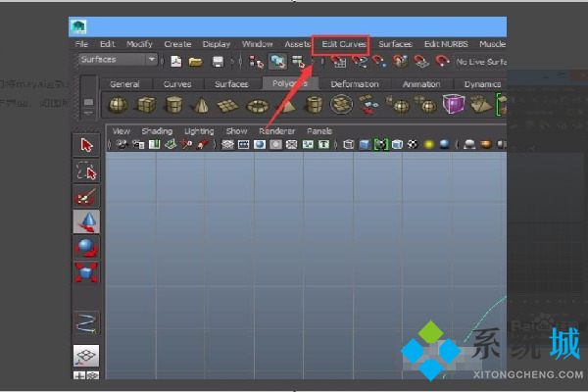Screen dimensions: 588x392
Task: Activate the Rotate tool sphere icon
Action: pos(86,246)
